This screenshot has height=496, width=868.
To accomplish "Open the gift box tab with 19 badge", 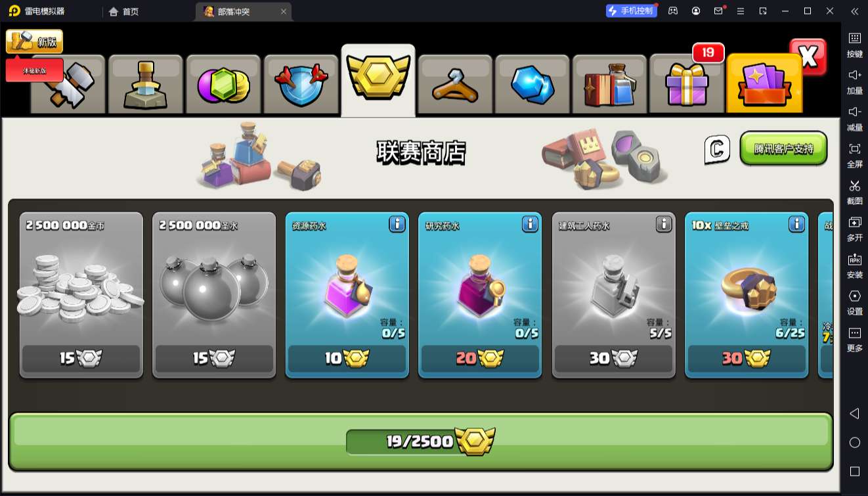I will (687, 84).
